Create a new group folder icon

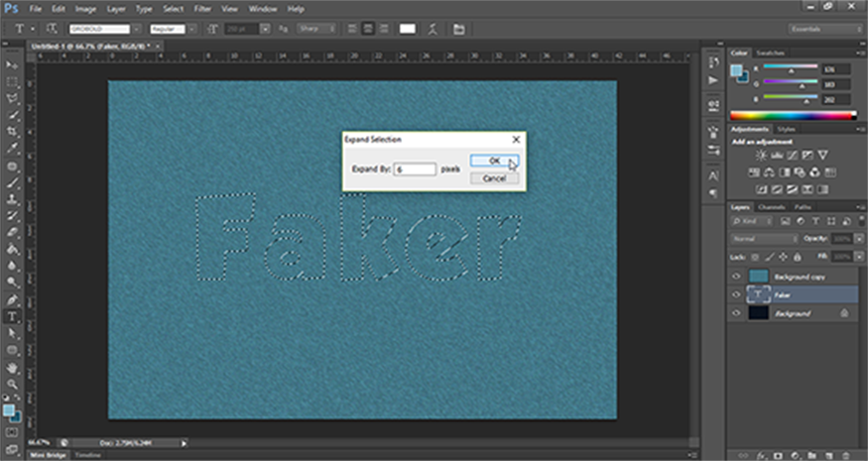tap(811, 455)
